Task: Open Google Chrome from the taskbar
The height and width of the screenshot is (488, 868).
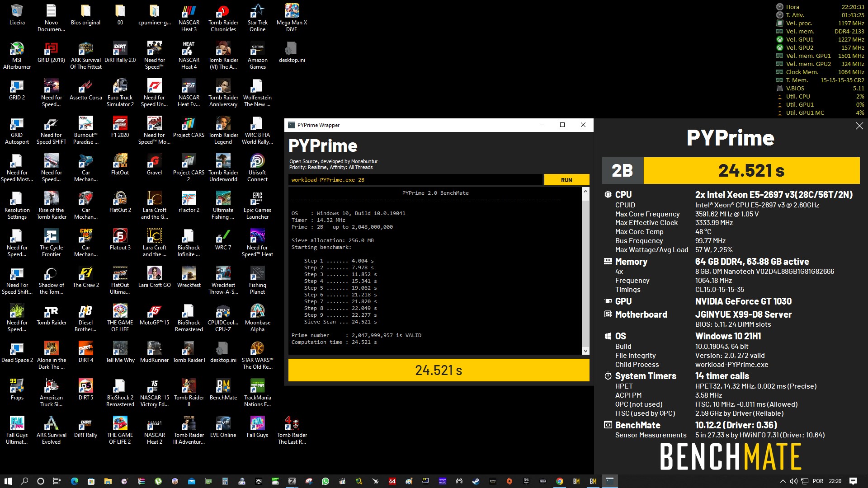Action: [x=559, y=481]
